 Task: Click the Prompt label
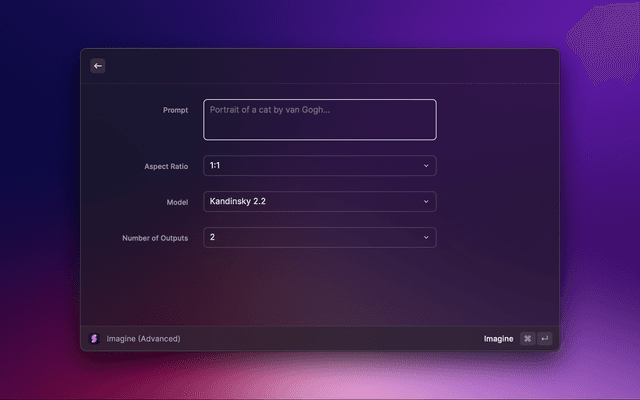click(176, 110)
